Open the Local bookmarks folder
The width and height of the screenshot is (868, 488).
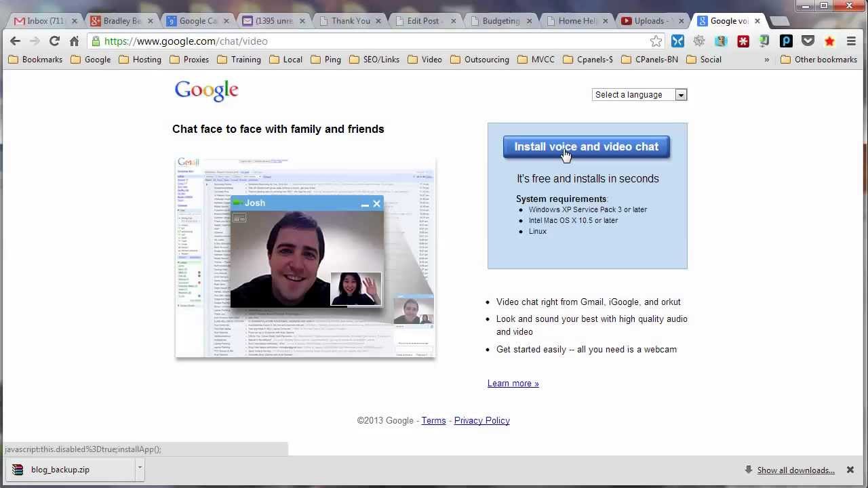point(285,60)
